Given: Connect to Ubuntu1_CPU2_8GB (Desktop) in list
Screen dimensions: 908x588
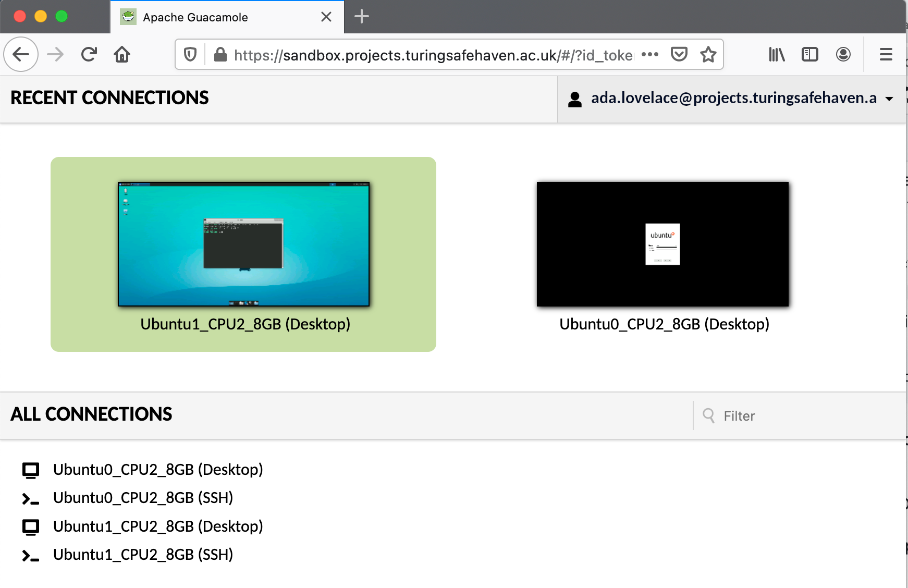Looking at the screenshot, I should pyautogui.click(x=158, y=526).
